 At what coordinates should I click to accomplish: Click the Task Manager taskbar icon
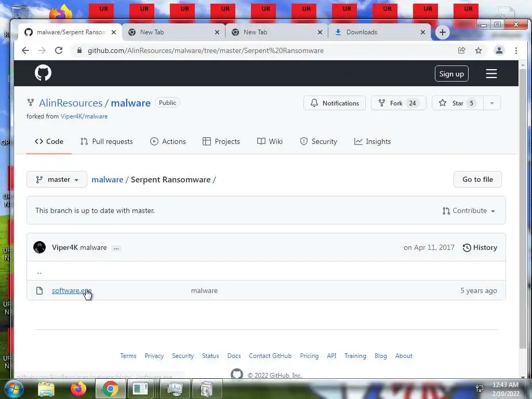click(175, 389)
